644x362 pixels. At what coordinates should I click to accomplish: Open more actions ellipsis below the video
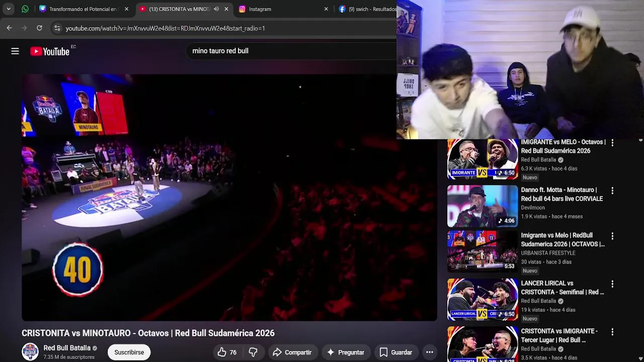click(x=430, y=352)
